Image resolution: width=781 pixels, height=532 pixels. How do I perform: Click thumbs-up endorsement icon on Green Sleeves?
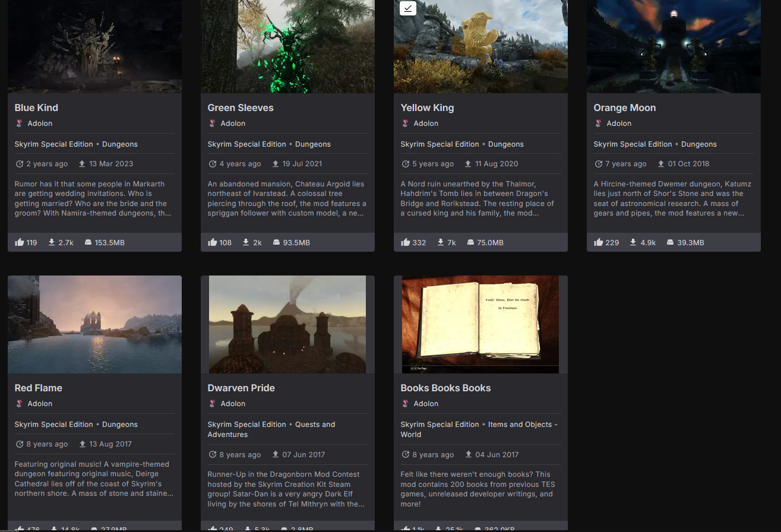coord(213,242)
